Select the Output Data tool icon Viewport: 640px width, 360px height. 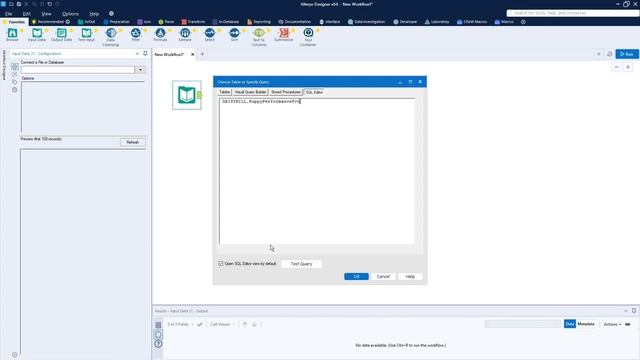62,34
